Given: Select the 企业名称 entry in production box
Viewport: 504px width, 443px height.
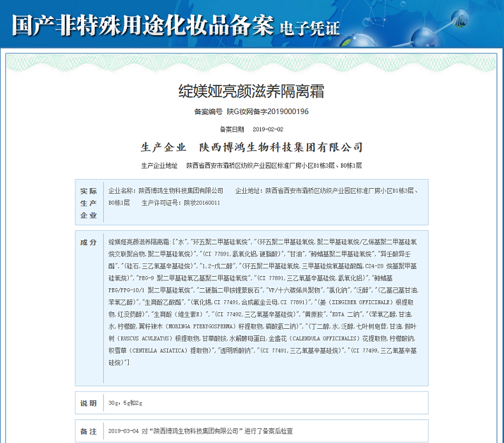Looking at the screenshot, I should click(x=166, y=191).
